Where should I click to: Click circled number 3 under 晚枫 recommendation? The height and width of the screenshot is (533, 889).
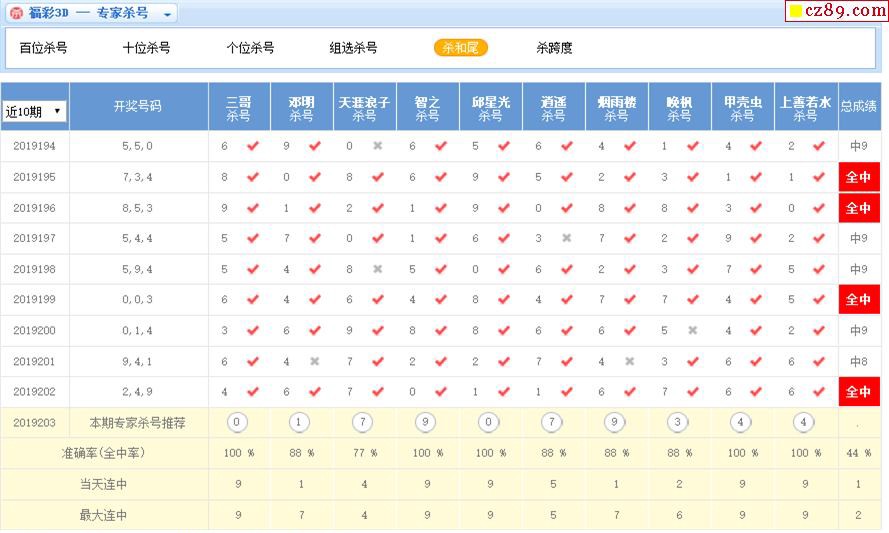(677, 422)
